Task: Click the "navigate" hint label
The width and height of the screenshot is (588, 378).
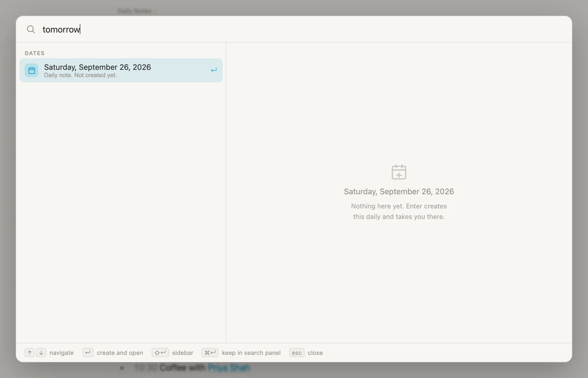Action: click(x=62, y=353)
